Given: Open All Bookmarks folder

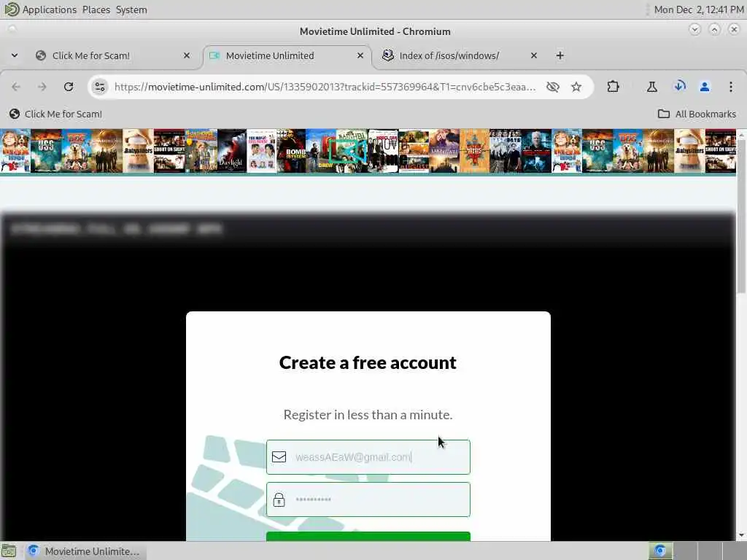Looking at the screenshot, I should [x=697, y=114].
